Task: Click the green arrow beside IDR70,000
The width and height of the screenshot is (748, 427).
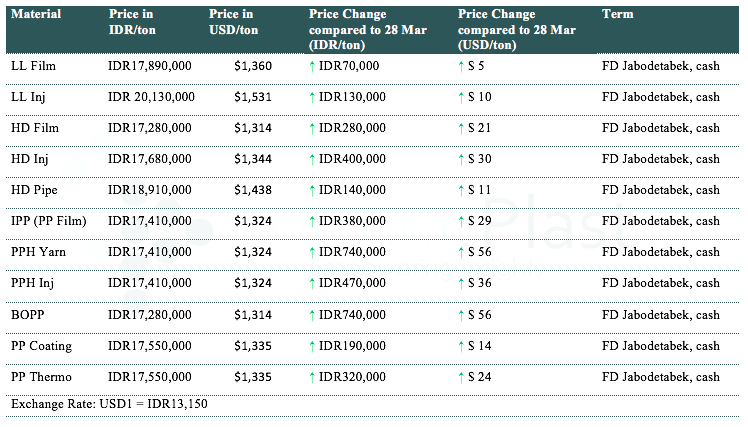Action: point(313,65)
